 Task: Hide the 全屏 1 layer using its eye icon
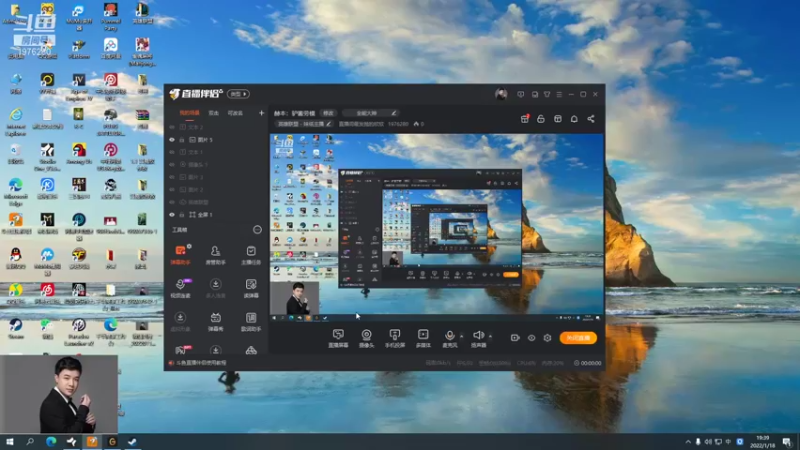click(x=172, y=215)
